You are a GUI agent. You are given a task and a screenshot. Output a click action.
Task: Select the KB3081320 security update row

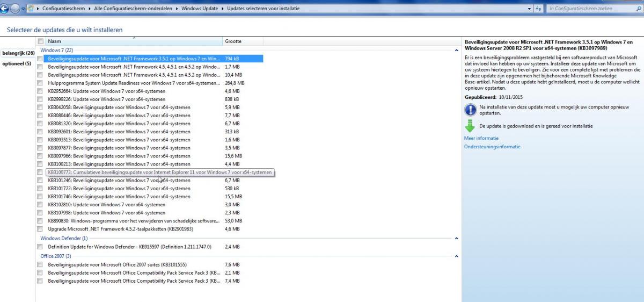tap(150, 124)
